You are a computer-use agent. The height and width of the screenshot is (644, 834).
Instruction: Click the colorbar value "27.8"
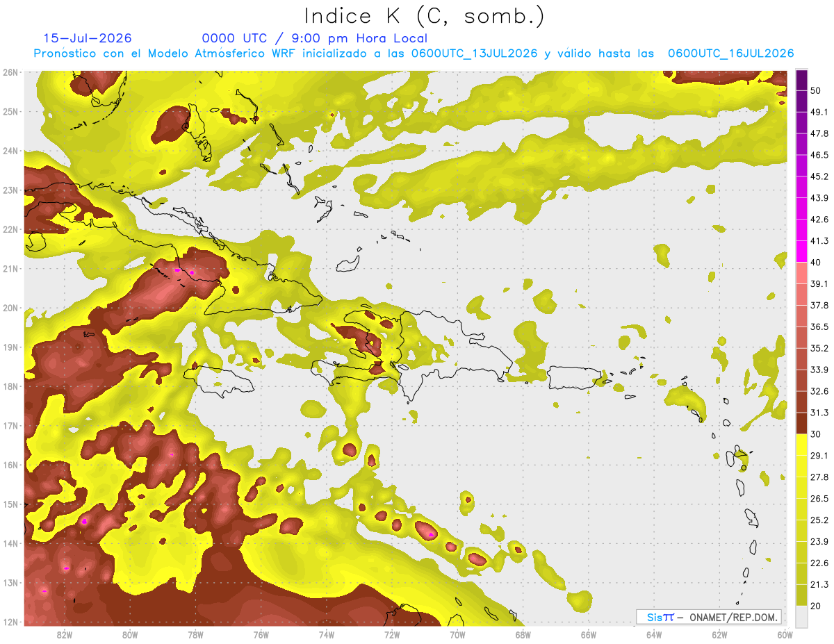pos(819,477)
